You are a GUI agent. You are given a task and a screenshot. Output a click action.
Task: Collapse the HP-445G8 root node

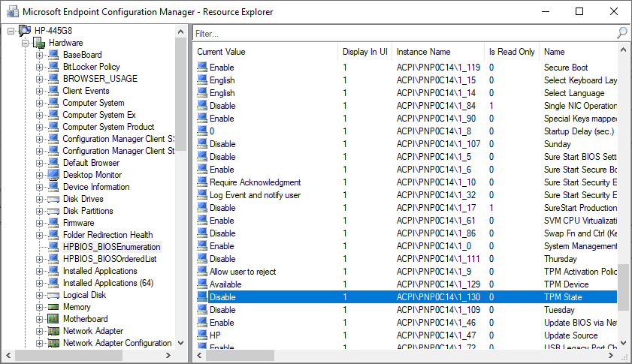point(11,31)
